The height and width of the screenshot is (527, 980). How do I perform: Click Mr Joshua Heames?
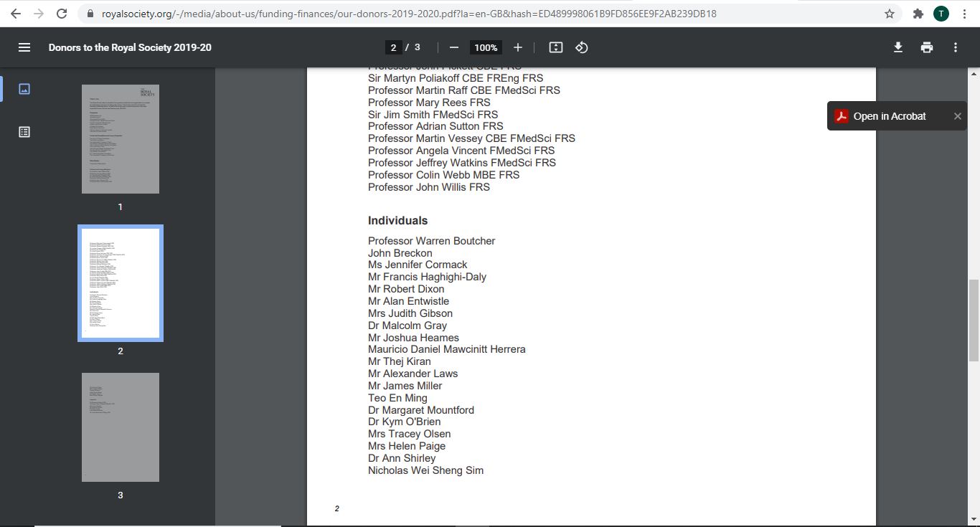tap(413, 338)
